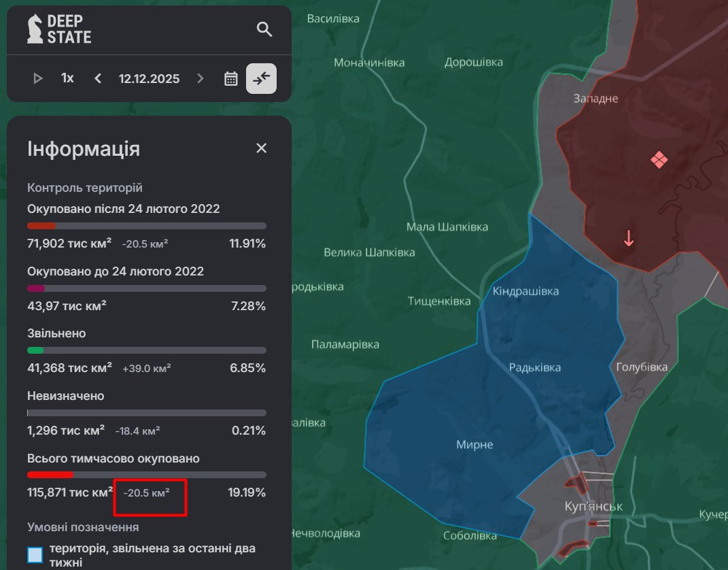Select the Куп'янськ city label
Viewport: 728px width, 570px height.
tap(594, 506)
